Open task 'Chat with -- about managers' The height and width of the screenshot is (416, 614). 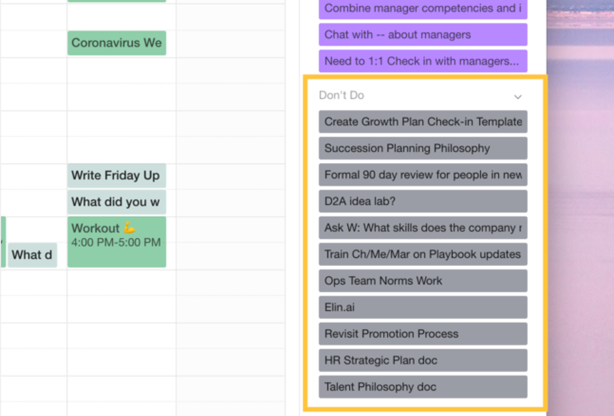pos(423,34)
